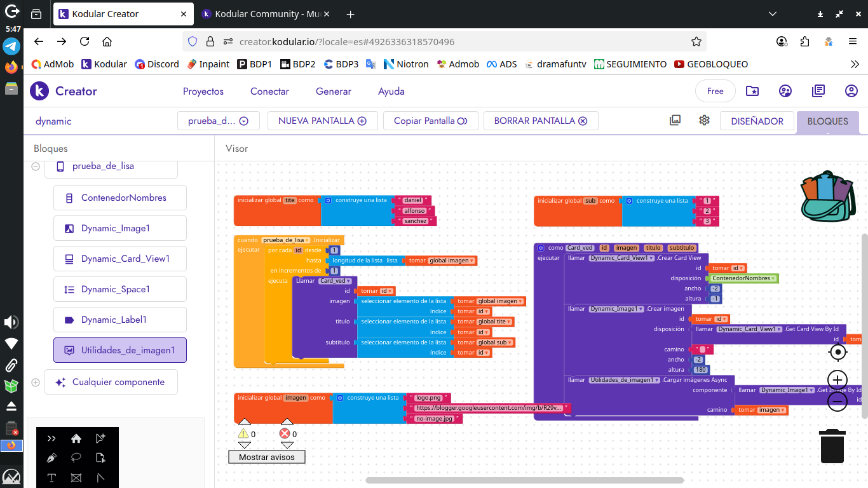
Task: Reload the current page
Action: point(85,42)
